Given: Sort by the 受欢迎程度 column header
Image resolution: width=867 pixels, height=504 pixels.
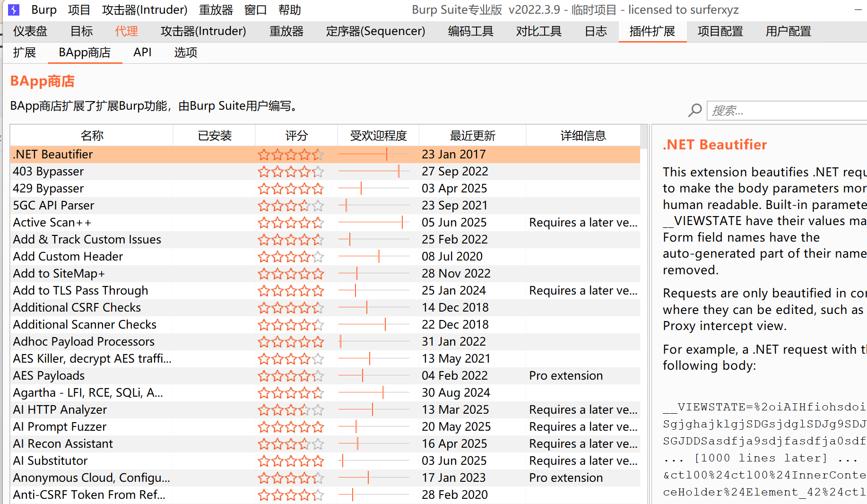Looking at the screenshot, I should click(x=378, y=136).
